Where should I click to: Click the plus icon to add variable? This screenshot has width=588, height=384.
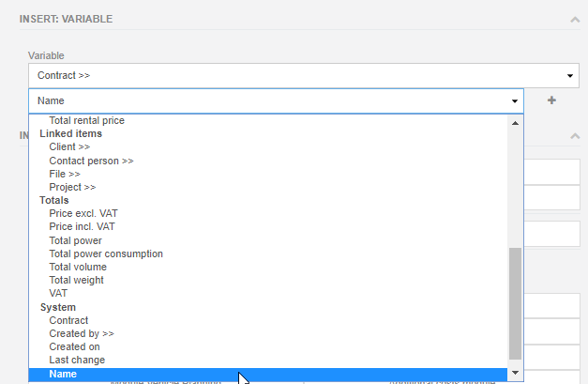coord(551,100)
